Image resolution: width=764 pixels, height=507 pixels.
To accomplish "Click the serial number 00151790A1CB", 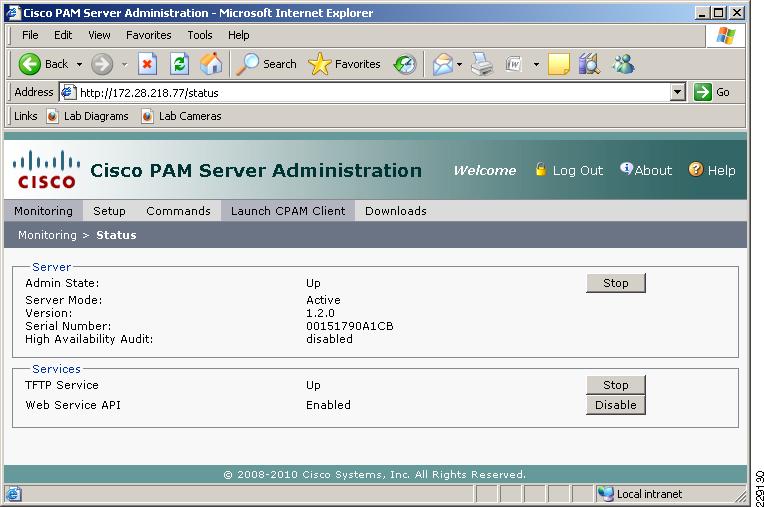I will [350, 326].
